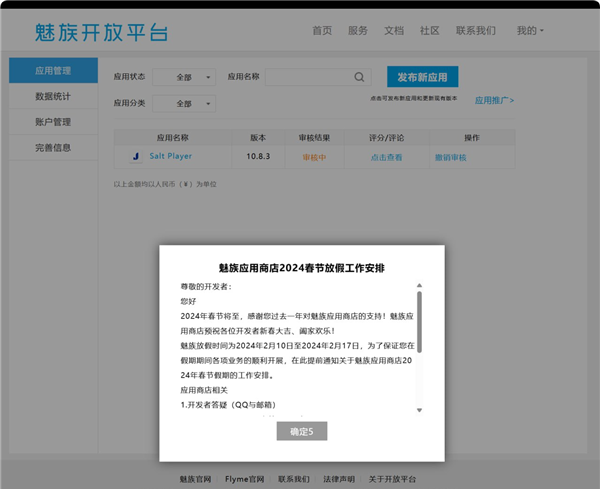Viewport: 600px width, 489px height.
Task: Select 数据统计 in the left sidebar
Action: pos(53,97)
